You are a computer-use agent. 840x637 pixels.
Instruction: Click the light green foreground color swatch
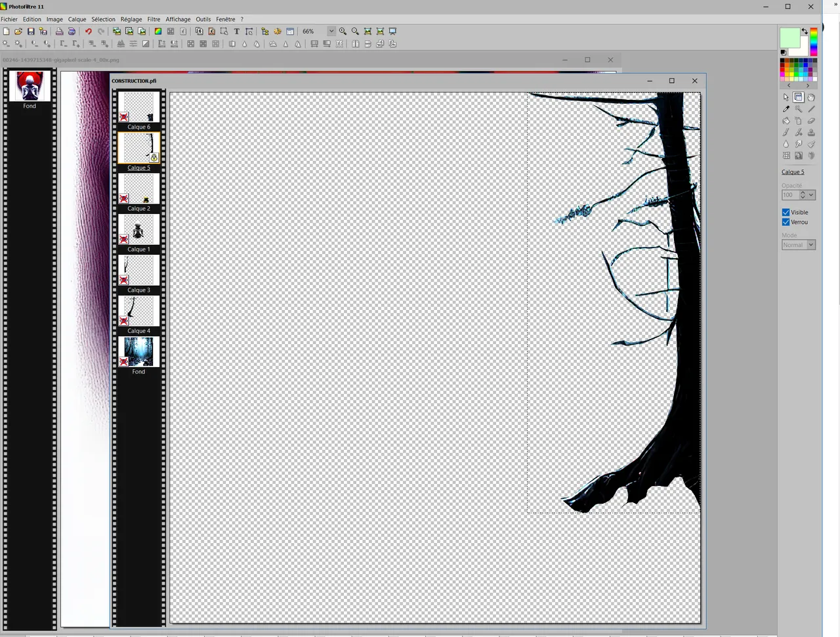(789, 38)
